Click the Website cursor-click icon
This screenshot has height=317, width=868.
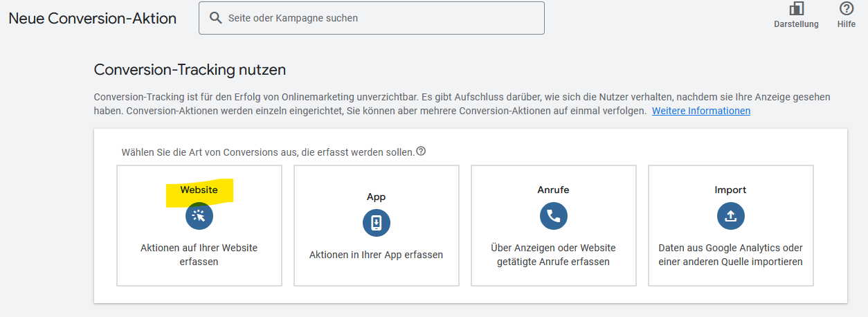199,217
